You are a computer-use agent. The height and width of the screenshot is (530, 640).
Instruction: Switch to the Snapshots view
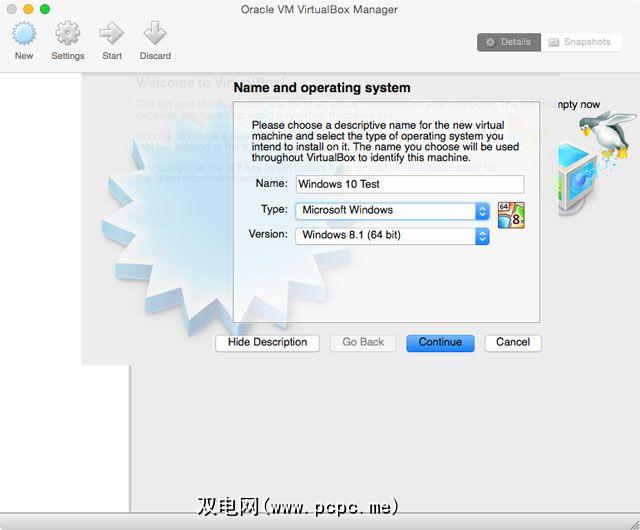click(581, 42)
